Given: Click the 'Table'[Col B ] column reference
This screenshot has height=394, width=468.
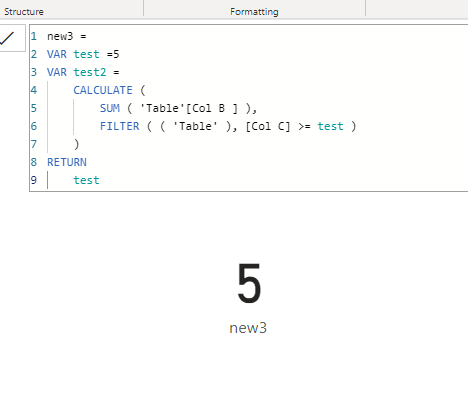Looking at the screenshot, I should (189, 108).
